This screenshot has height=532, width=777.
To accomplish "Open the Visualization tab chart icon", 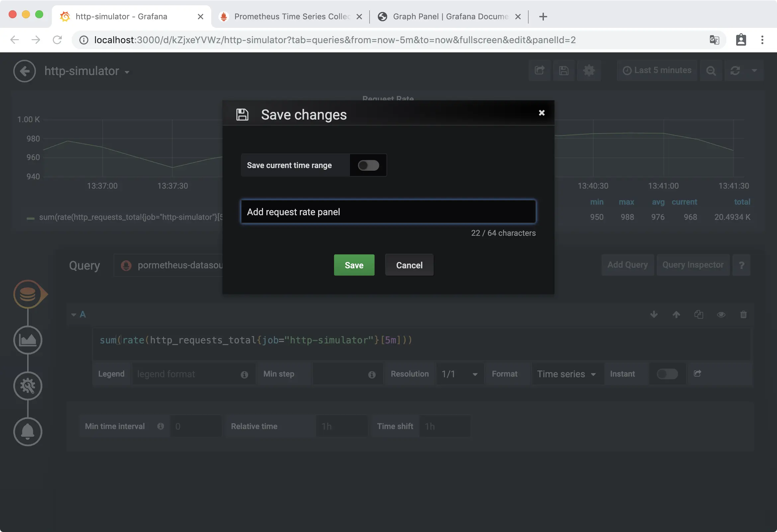I will (x=28, y=340).
